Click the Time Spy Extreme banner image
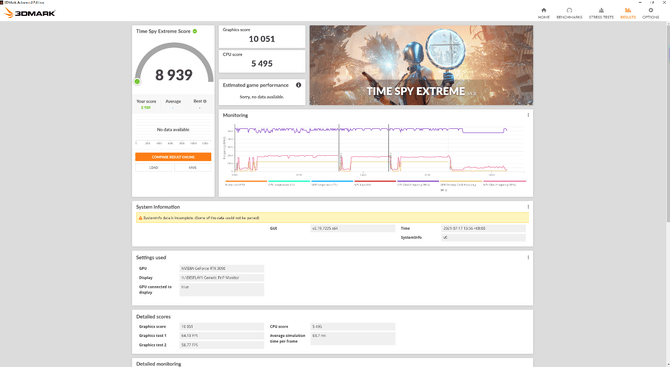 [421, 65]
